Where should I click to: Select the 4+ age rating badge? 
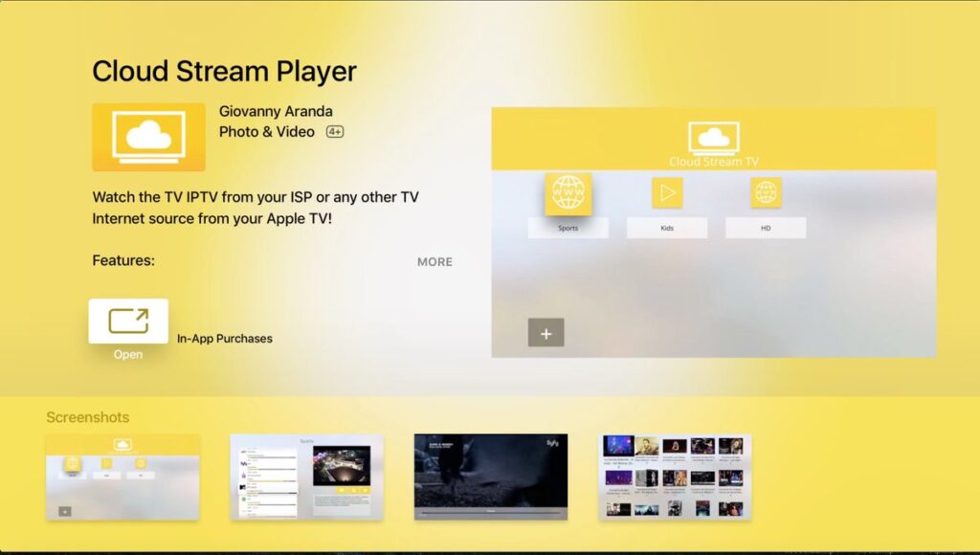click(335, 132)
